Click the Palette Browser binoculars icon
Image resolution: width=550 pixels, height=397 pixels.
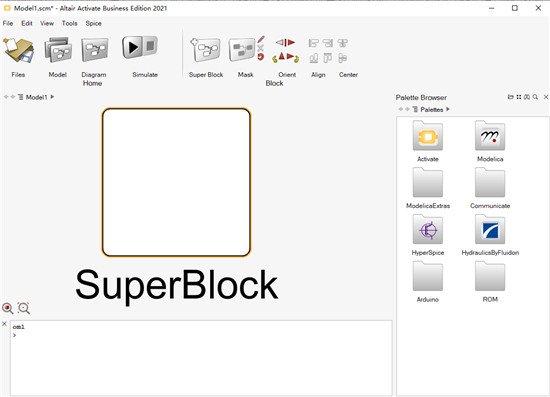pyautogui.click(x=526, y=97)
